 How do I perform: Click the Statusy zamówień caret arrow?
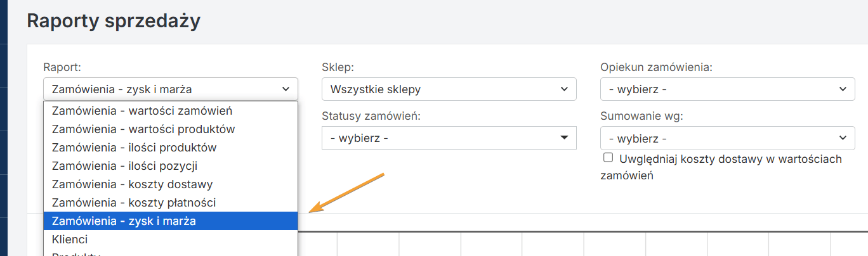coord(563,138)
